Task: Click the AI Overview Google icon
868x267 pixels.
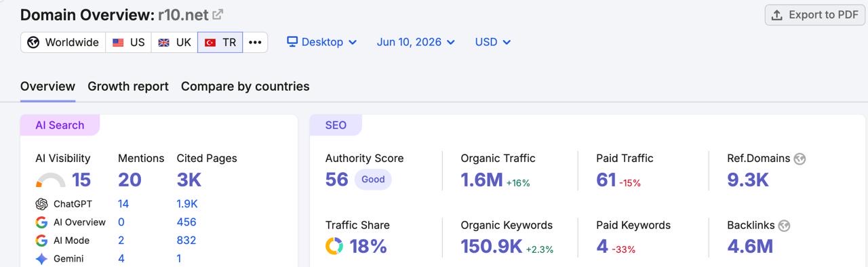Action: click(41, 222)
